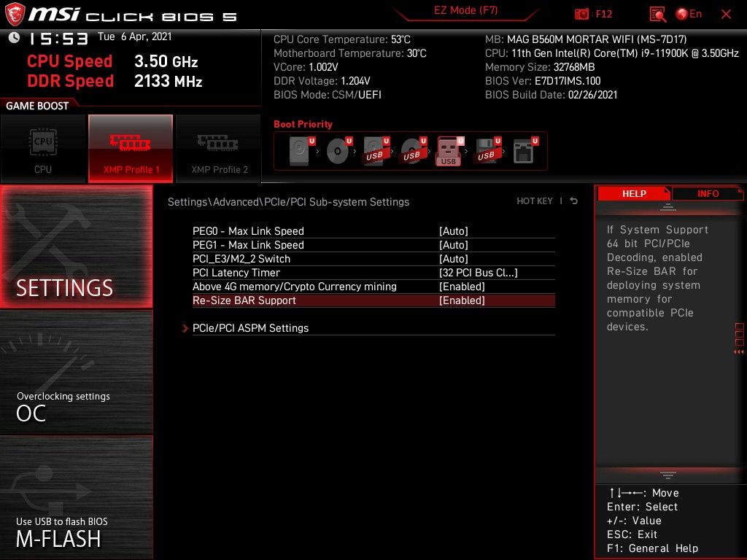Take a screenshot with the F12 camera icon

(581, 15)
